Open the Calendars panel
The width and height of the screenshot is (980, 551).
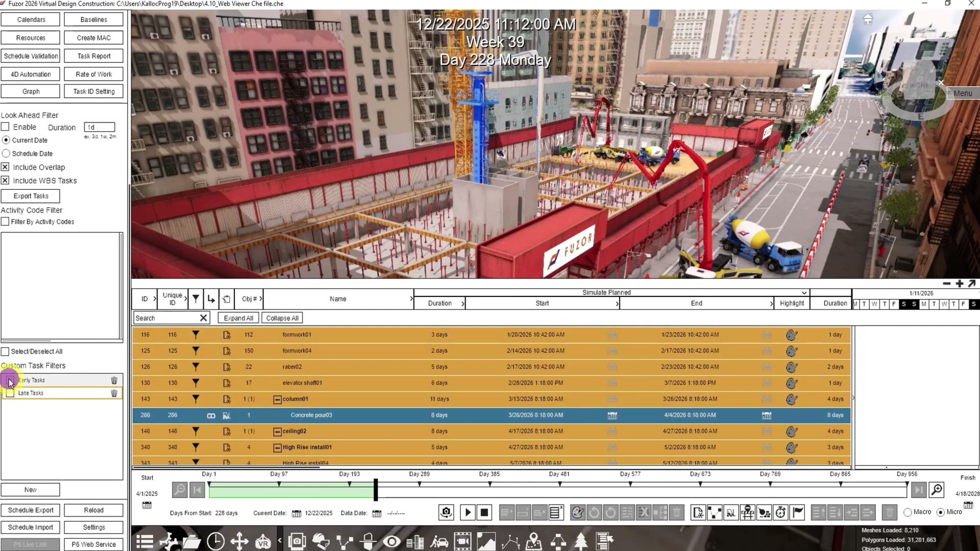[31, 19]
